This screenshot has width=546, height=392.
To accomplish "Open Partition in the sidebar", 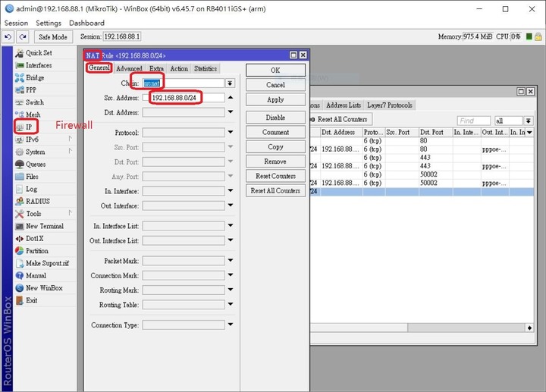I will pyautogui.click(x=36, y=251).
